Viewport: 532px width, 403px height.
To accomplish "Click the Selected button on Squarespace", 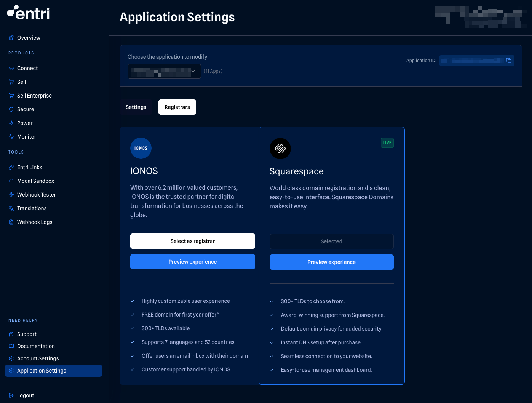I will (x=332, y=241).
